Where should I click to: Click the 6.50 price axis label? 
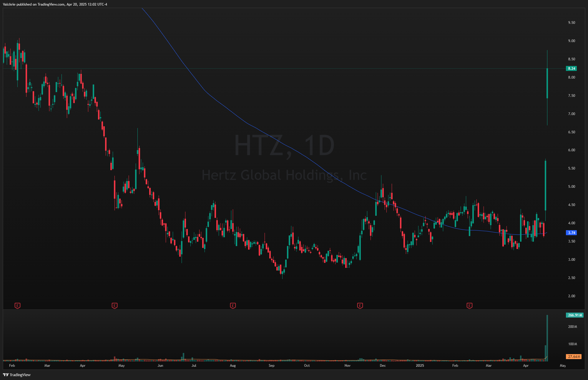click(572, 132)
